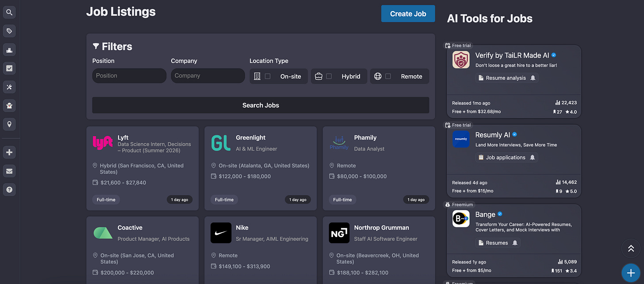Screen dimensions: 644x284
Task: Check the Remote location checkbox
Action: point(388,76)
